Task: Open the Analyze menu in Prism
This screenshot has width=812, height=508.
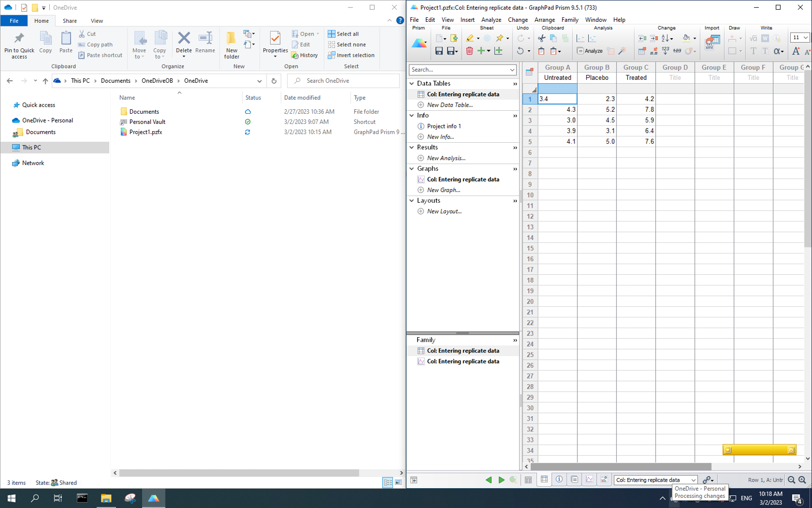Action: [491, 20]
